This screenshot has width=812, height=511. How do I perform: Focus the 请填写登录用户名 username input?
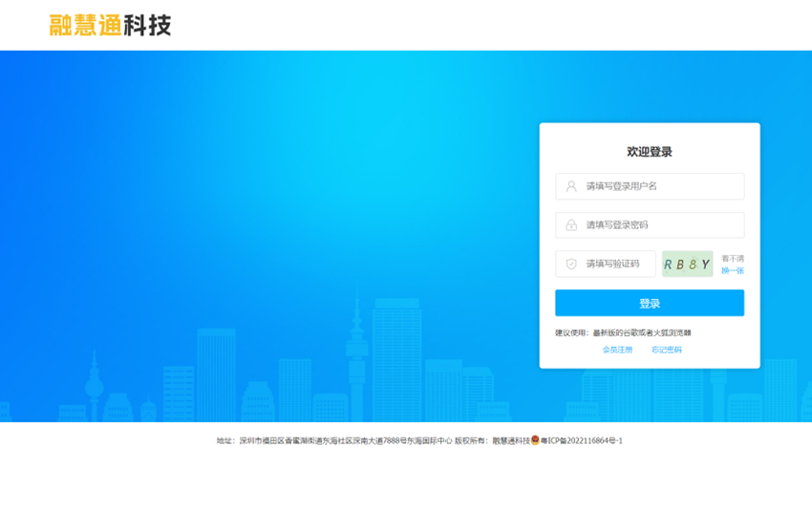659,186
